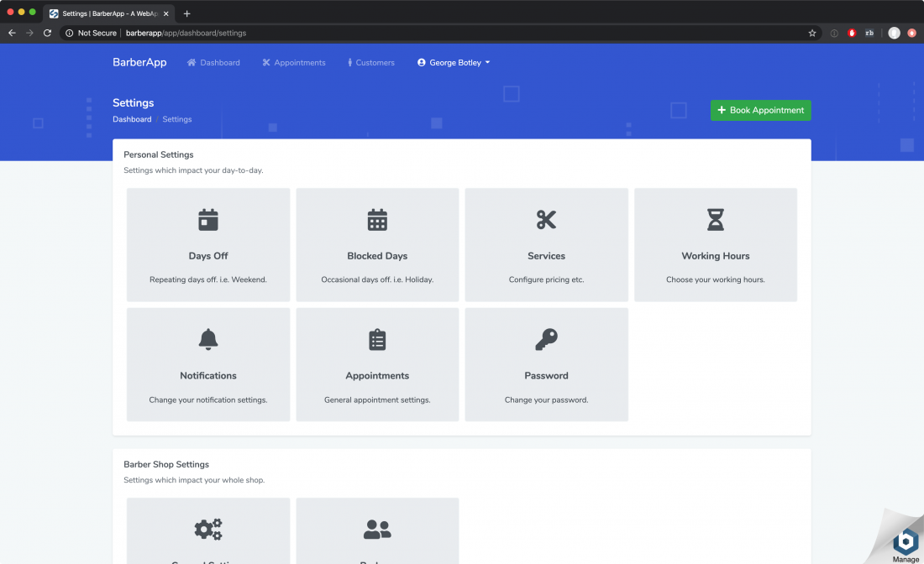
Task: Click the Book Appointment button
Action: 760,110
